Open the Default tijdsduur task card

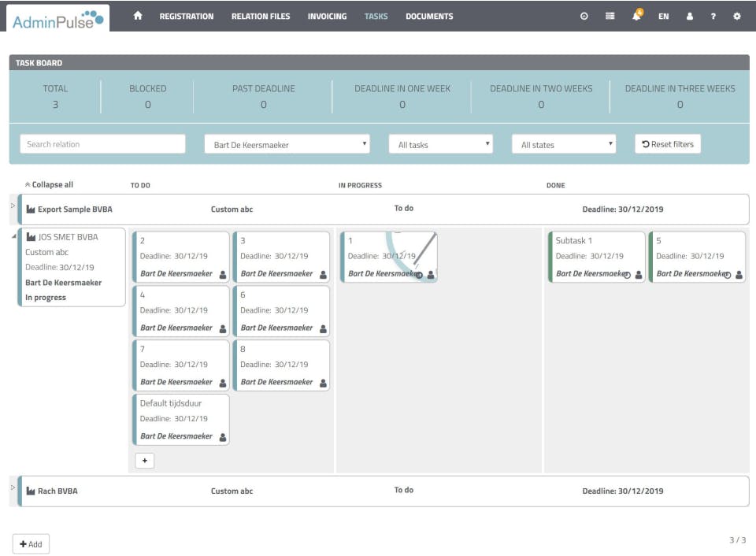pyautogui.click(x=181, y=420)
